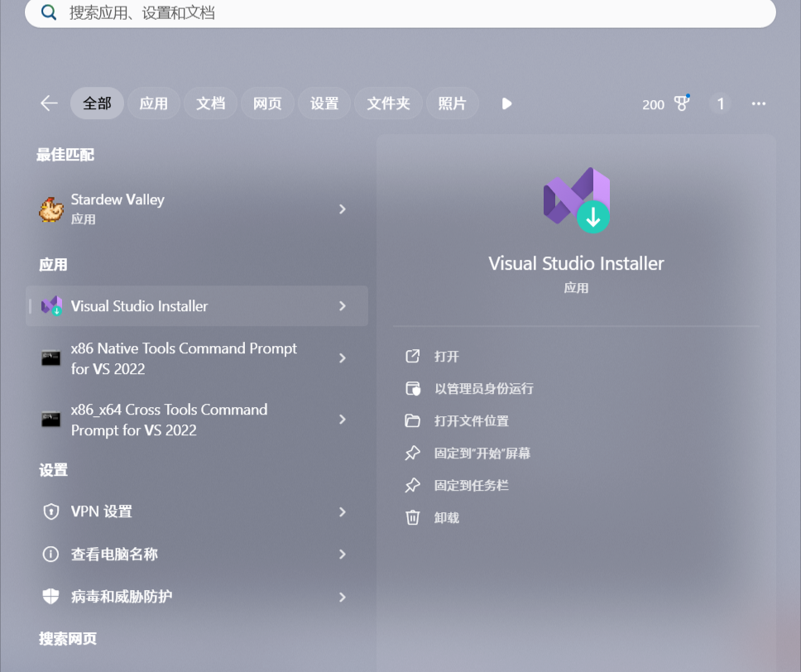
Task: Click the Visual Studio Installer preview title
Action: 576,264
